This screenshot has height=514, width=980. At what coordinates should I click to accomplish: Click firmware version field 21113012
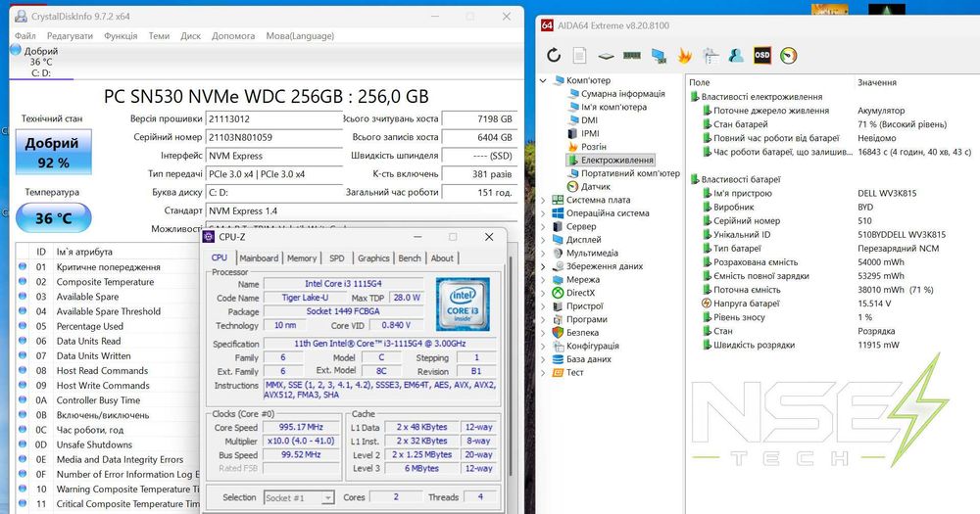pos(274,118)
